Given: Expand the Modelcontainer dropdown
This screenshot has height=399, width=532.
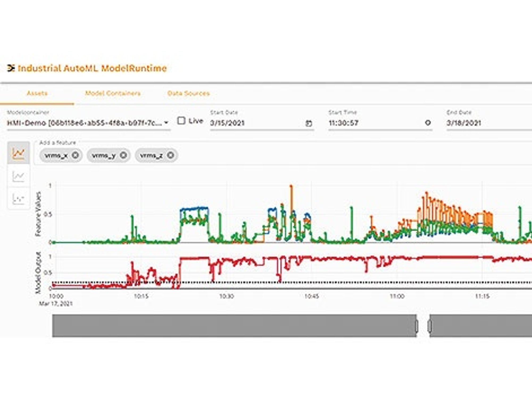Looking at the screenshot, I should [166, 123].
